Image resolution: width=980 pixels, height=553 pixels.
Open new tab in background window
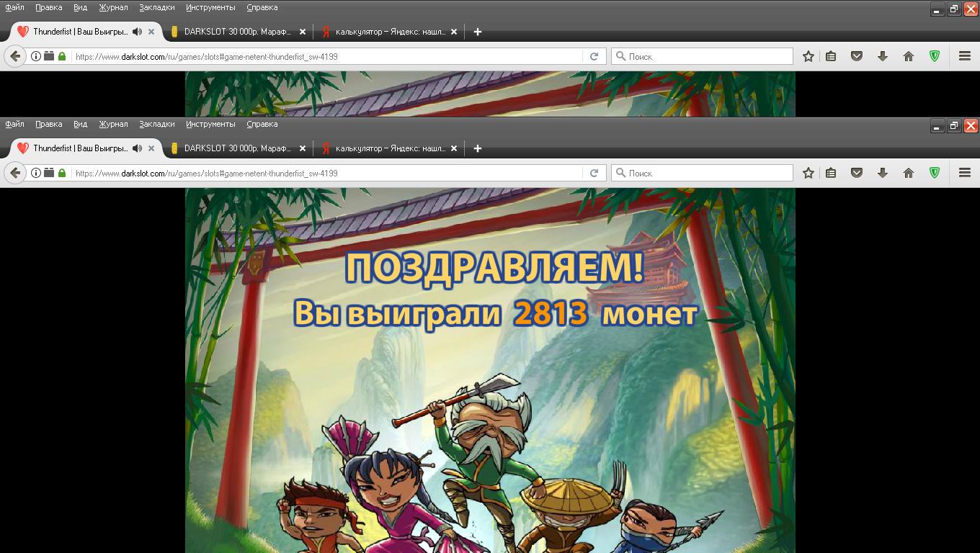(x=477, y=32)
